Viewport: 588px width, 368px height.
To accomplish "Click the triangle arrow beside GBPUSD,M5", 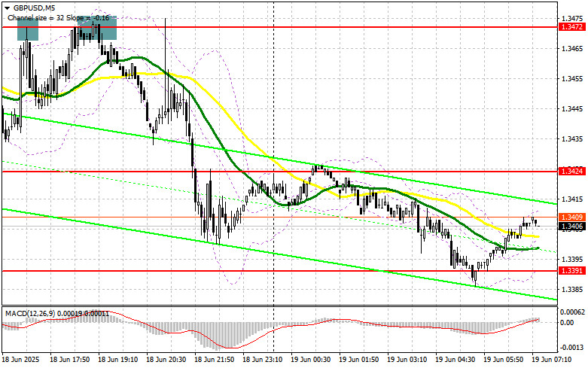I will [x=8, y=8].
